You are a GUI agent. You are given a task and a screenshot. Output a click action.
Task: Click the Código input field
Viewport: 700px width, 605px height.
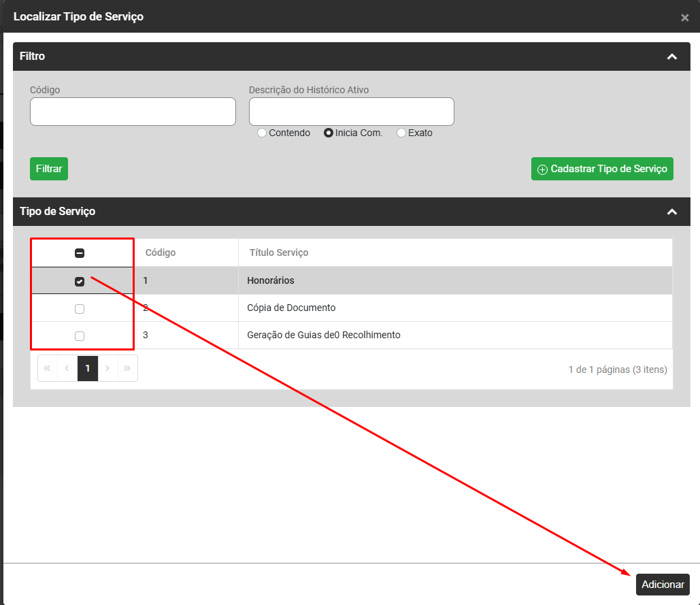(x=133, y=112)
